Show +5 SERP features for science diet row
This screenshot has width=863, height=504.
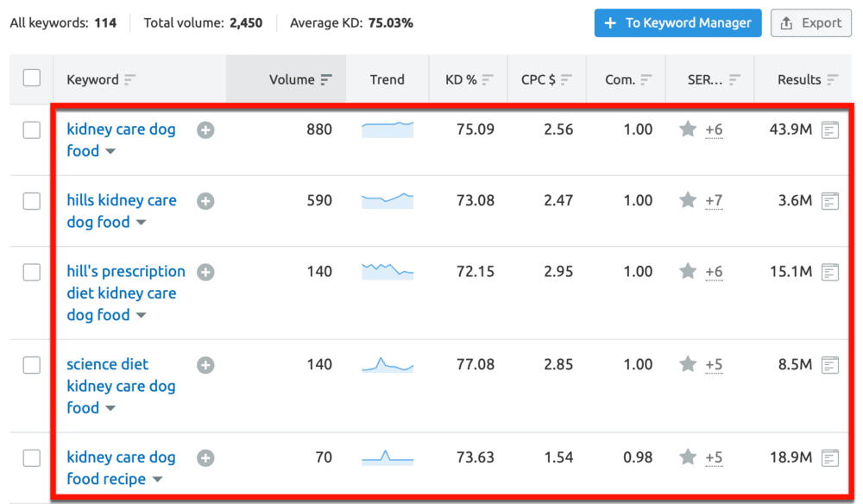[714, 365]
